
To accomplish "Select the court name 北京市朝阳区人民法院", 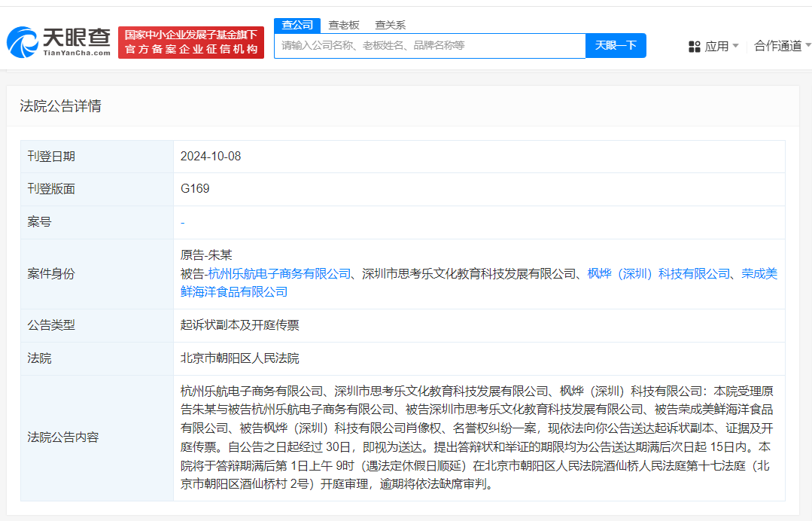I will coord(240,358).
